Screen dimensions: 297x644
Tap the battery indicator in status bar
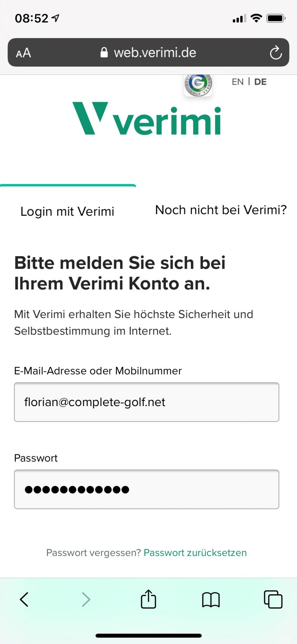tap(276, 18)
